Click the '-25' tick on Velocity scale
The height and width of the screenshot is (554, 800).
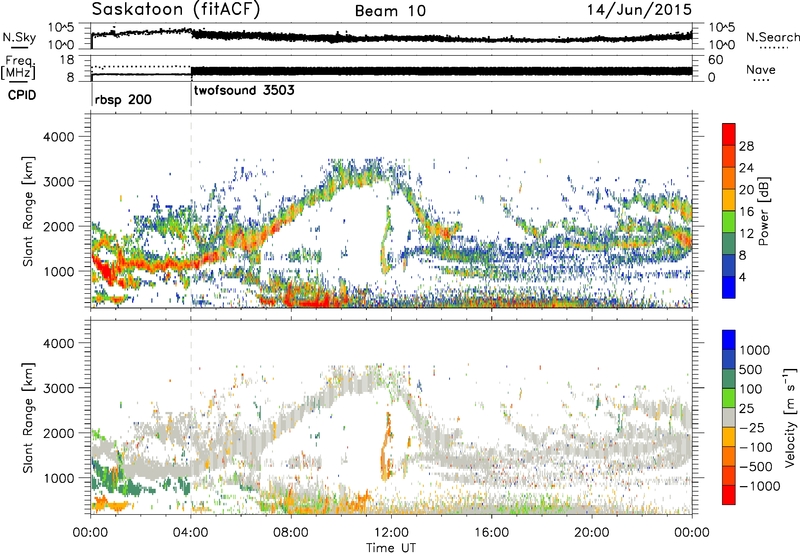coord(752,427)
